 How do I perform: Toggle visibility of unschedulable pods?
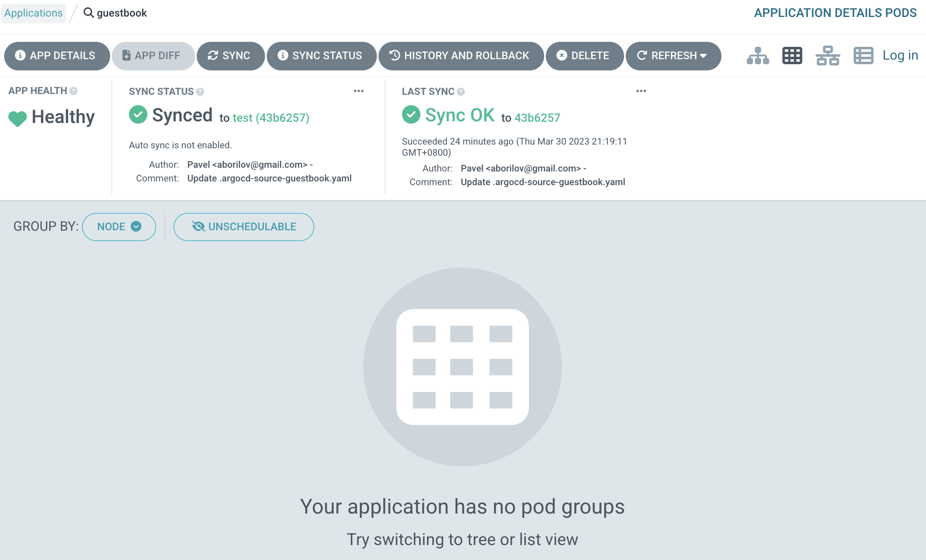click(244, 227)
